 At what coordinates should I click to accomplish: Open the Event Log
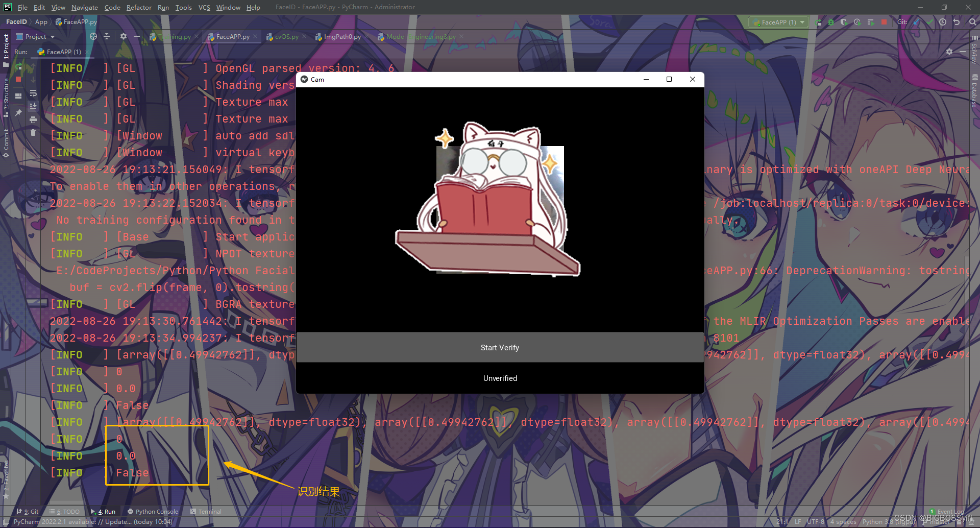click(947, 511)
